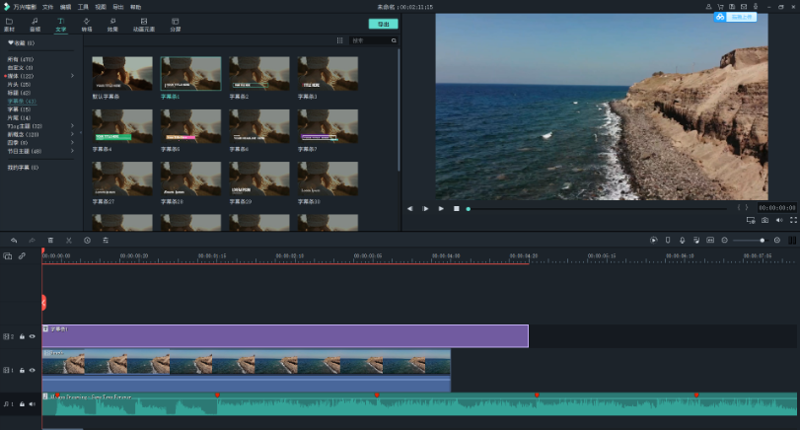The height and width of the screenshot is (430, 800).
Task: Click the audio mixer icon
Action: [696, 240]
